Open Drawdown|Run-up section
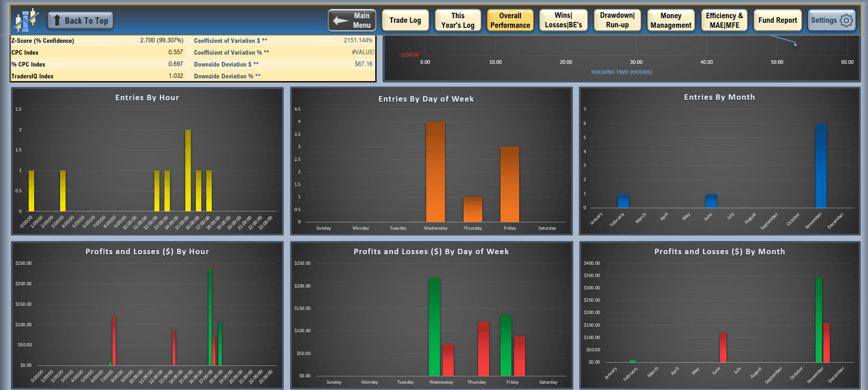 click(x=617, y=21)
